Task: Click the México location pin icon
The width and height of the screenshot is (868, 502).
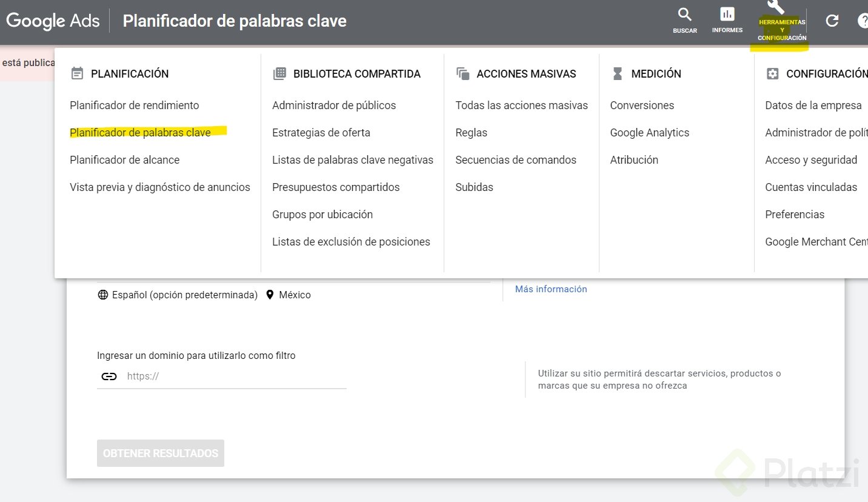Action: (x=270, y=295)
